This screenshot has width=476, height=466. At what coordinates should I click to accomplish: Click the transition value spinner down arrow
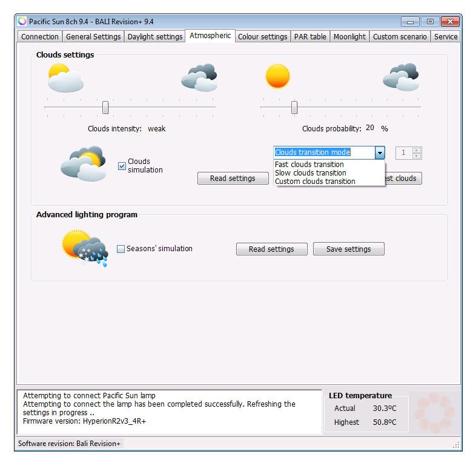[x=417, y=156]
